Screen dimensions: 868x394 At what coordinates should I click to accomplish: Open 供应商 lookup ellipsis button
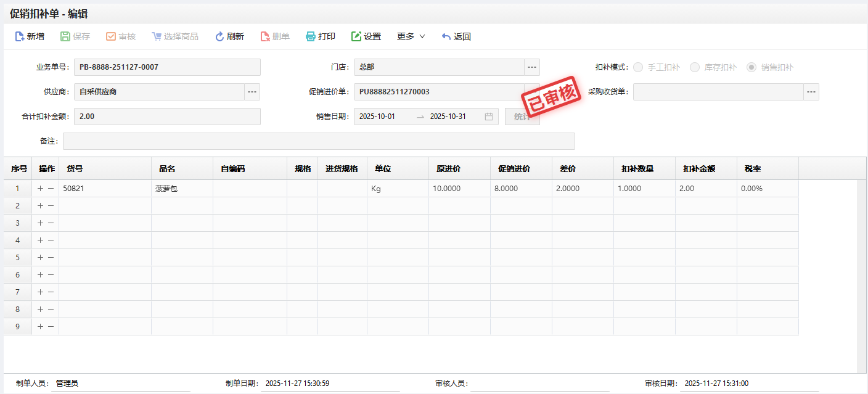252,92
